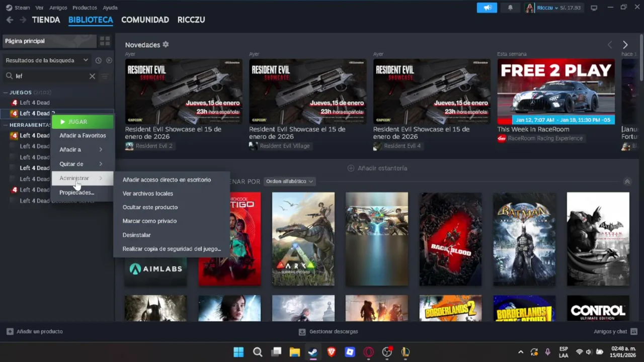
Task: Click the Resident Evil 2 small game icon
Action: pos(129,146)
